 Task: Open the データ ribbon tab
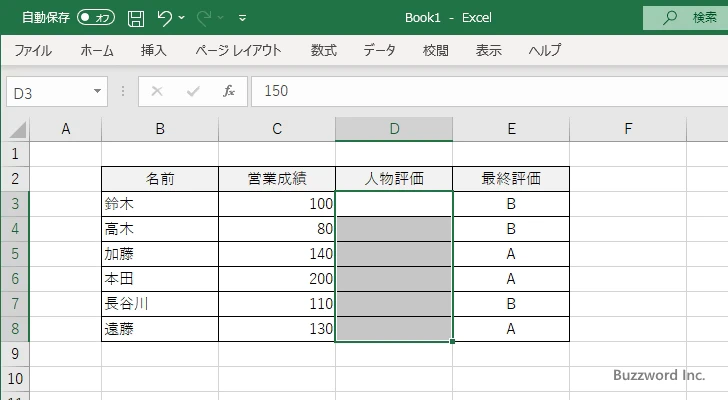click(x=379, y=50)
